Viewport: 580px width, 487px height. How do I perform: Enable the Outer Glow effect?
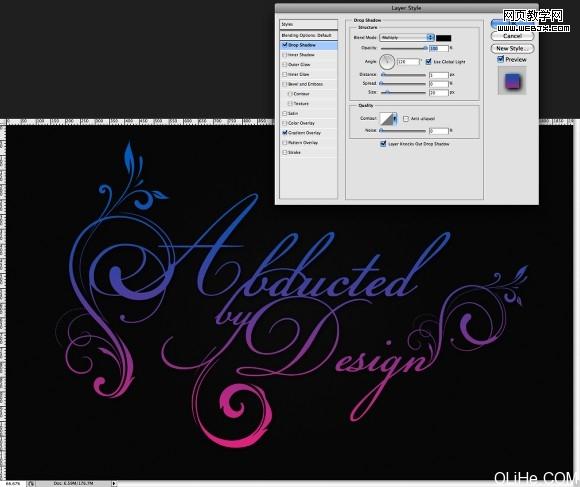point(284,64)
